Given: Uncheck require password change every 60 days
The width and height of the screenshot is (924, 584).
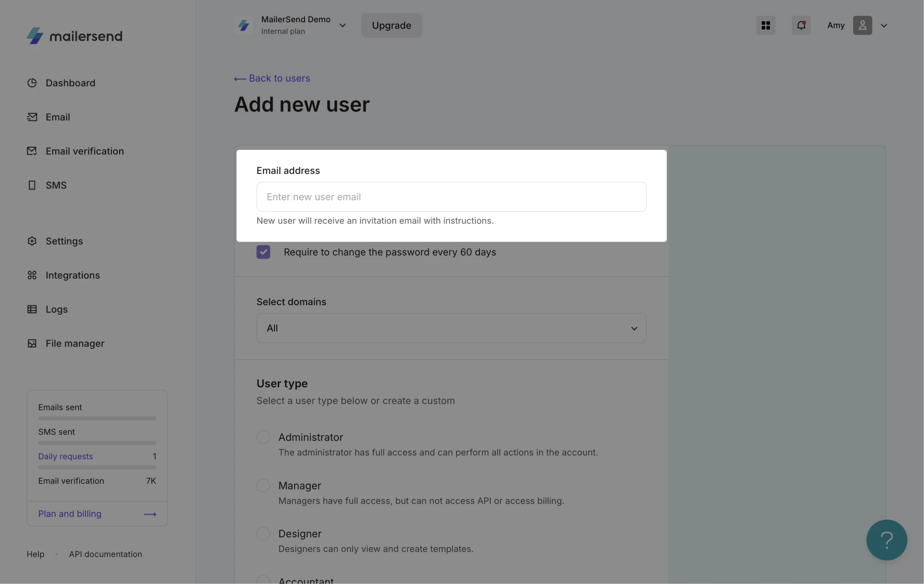Looking at the screenshot, I should [263, 252].
